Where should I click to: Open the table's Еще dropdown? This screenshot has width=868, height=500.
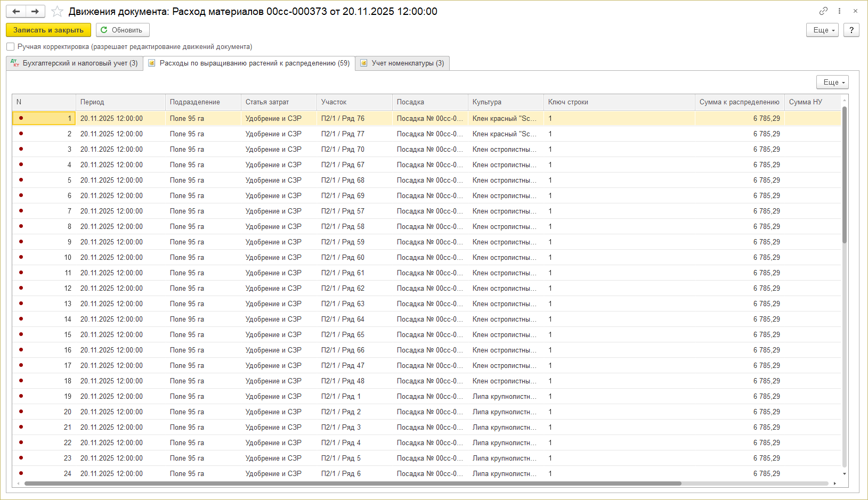832,83
